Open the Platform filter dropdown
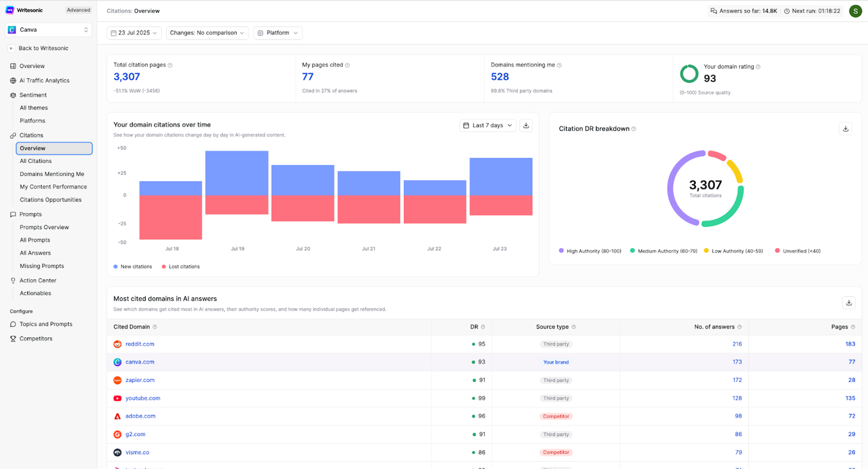Screen dimensions: 868x469 [x=278, y=33]
